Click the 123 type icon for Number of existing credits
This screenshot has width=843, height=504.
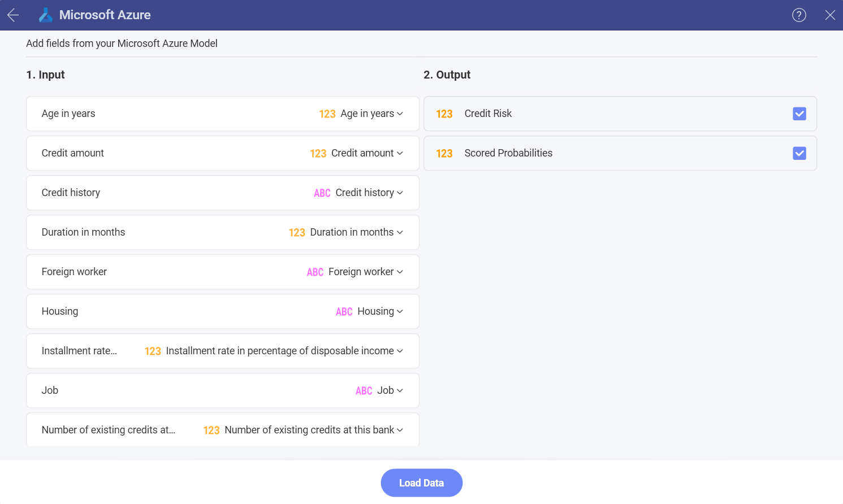[211, 431]
